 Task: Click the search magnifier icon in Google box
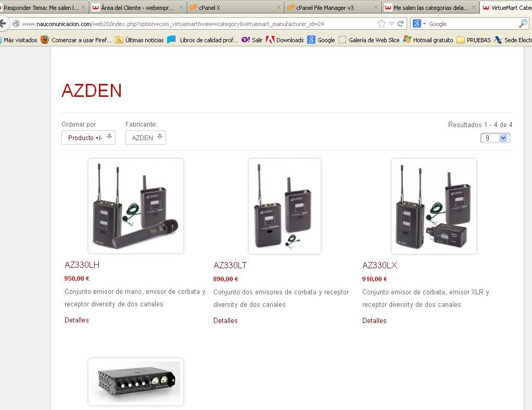[x=523, y=24]
